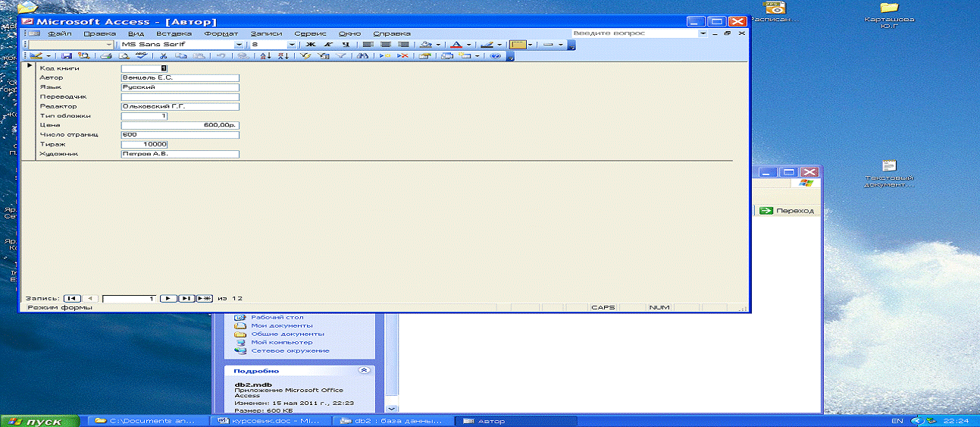Click the Редактор input field
This screenshot has height=427, width=980.
click(x=180, y=106)
